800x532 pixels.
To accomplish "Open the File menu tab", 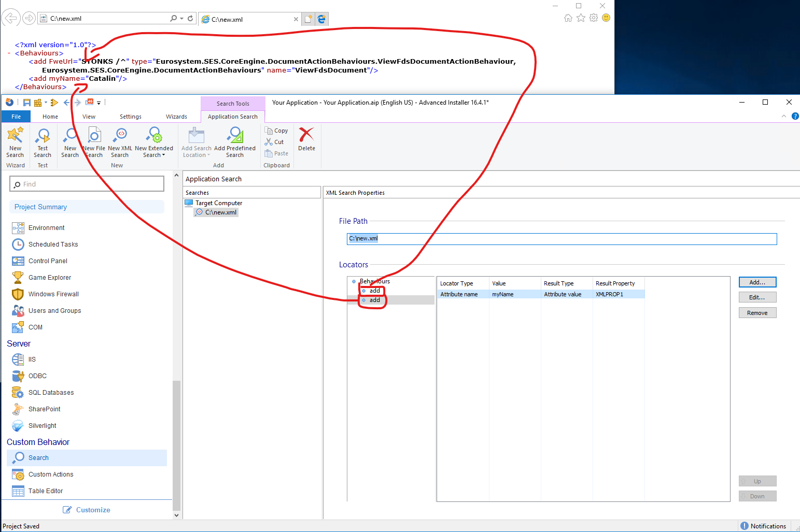I will [x=16, y=117].
